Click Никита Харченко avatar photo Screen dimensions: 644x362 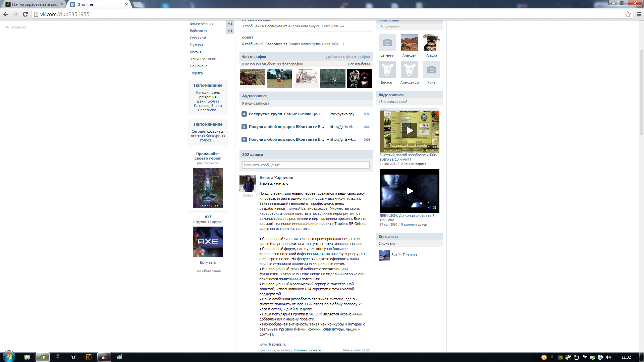248,183
